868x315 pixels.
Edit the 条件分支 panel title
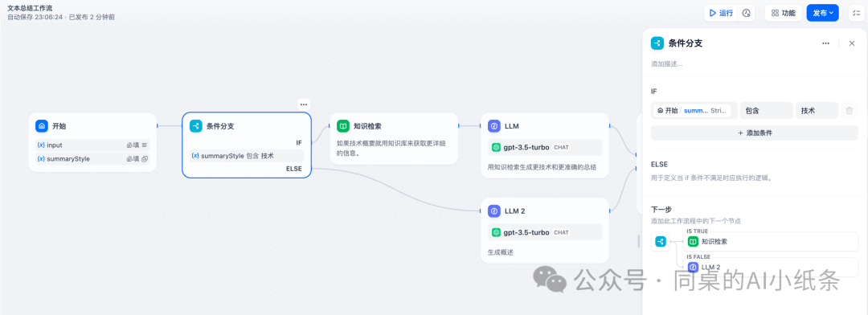[x=686, y=43]
